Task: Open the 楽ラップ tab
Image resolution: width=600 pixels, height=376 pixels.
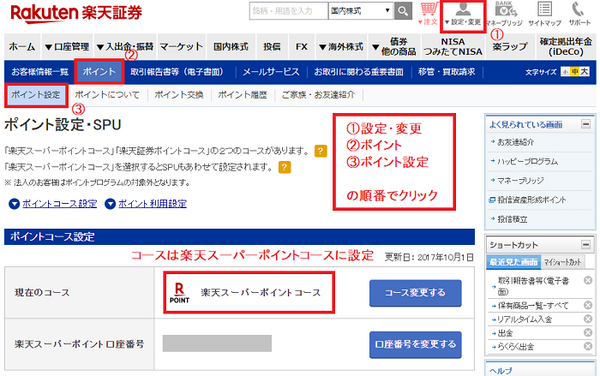Action: click(510, 47)
